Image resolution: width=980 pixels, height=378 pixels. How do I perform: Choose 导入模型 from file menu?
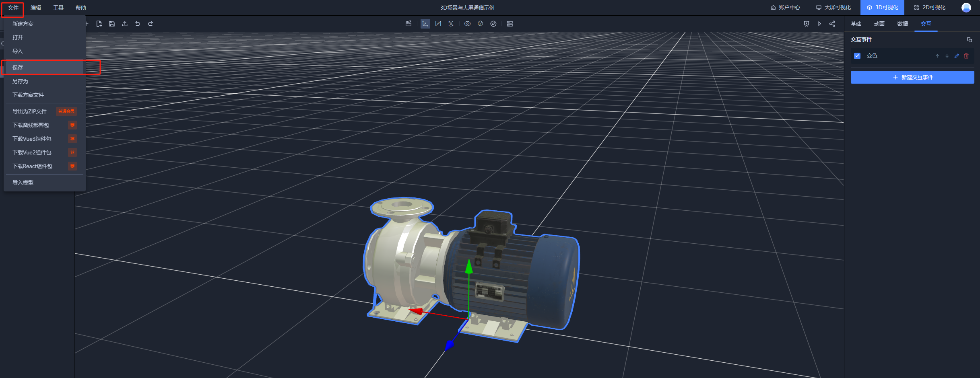tap(45, 183)
